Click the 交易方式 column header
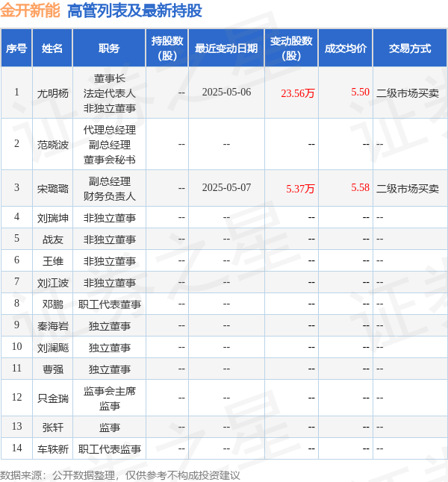This screenshot has width=448, height=482. point(410,48)
